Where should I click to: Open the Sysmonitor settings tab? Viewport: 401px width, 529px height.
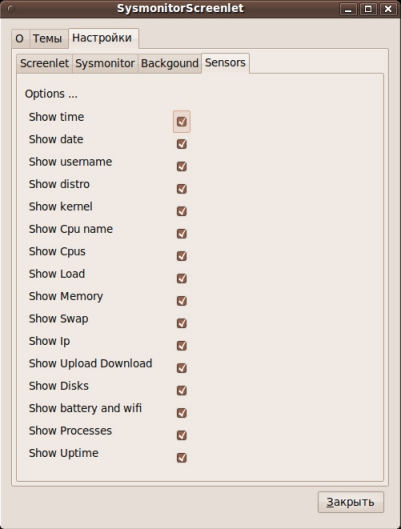click(105, 63)
